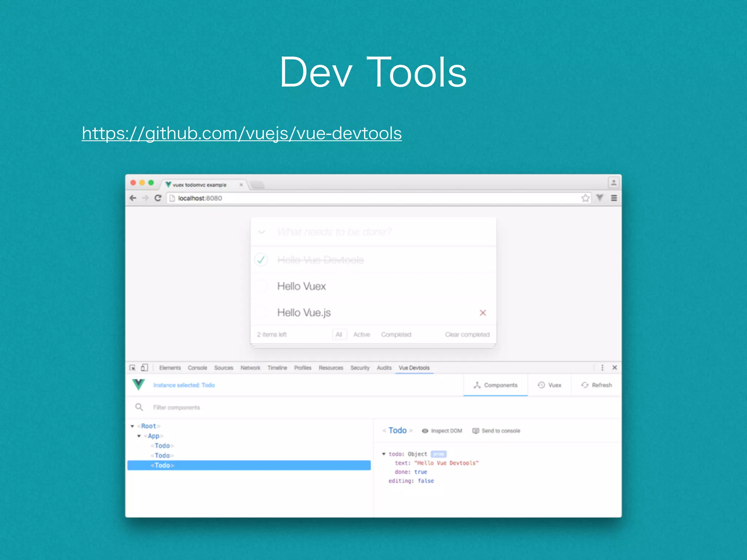This screenshot has width=747, height=560.
Task: Click the done: true value
Action: pyautogui.click(x=421, y=472)
